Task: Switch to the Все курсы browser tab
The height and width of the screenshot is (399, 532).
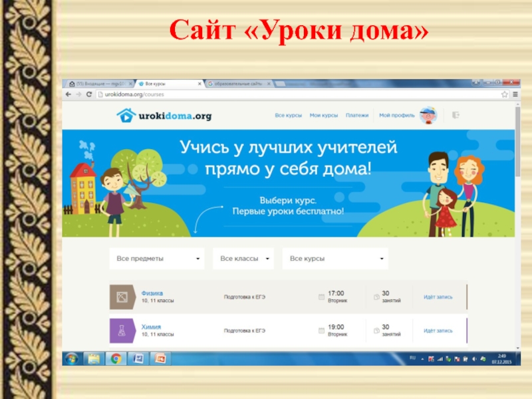Action: tap(169, 84)
